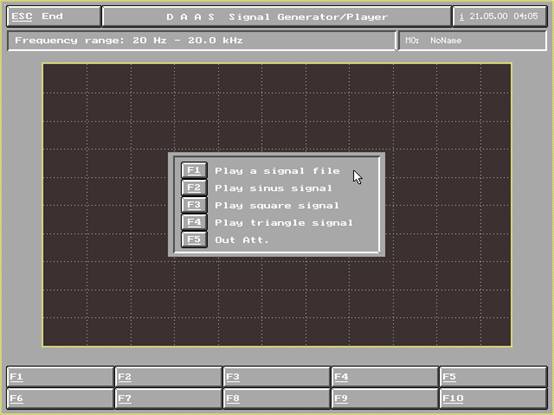The image size is (554, 415).
Task: Choose 'Play triangle signal' entry
Action: pos(284,223)
